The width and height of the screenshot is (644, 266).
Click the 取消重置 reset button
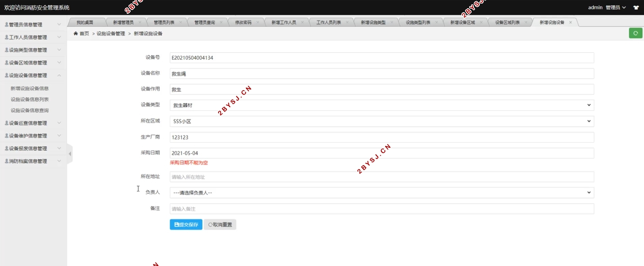pyautogui.click(x=220, y=225)
